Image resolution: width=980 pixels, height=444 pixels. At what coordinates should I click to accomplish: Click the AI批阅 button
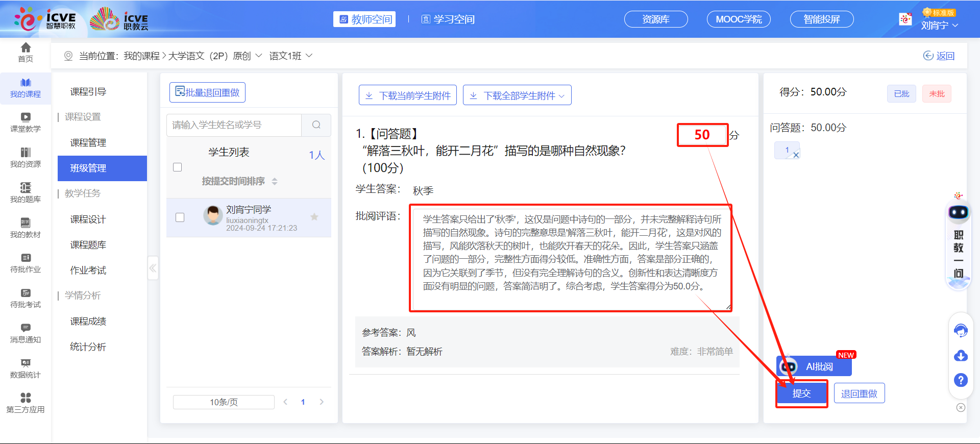(814, 366)
